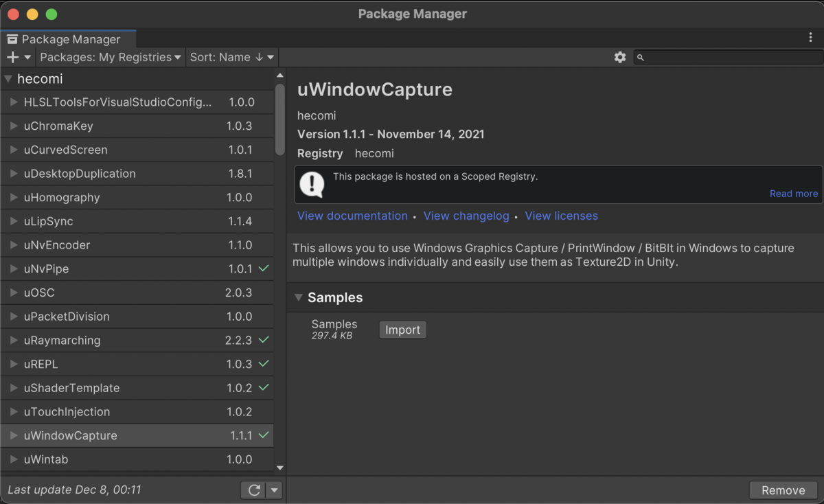Expand the uOSC package arrow
824x504 pixels.
click(x=14, y=293)
